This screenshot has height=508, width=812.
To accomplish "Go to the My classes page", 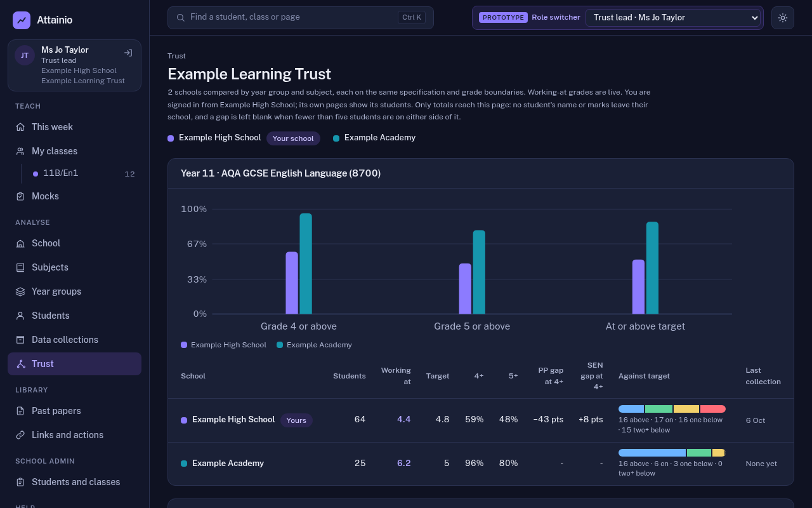I will point(74,151).
